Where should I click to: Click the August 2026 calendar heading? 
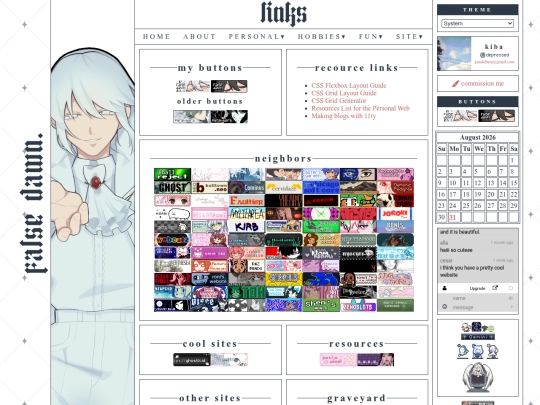pos(478,137)
